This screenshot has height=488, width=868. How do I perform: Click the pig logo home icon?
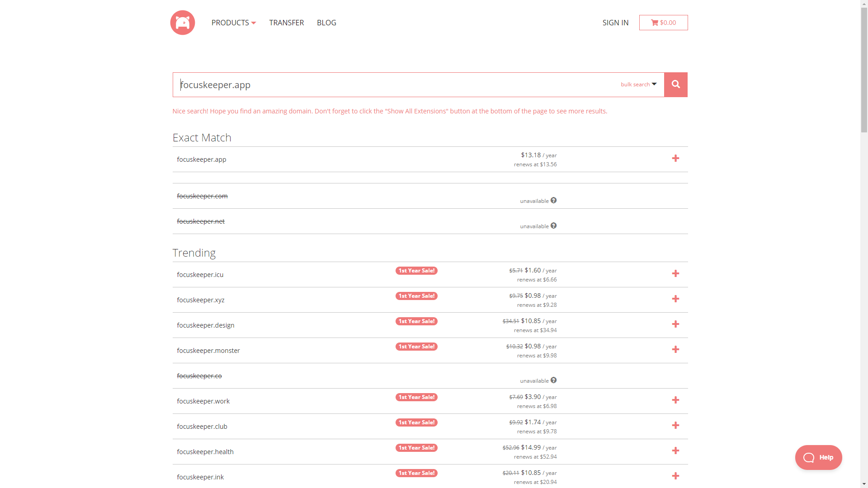point(183,23)
